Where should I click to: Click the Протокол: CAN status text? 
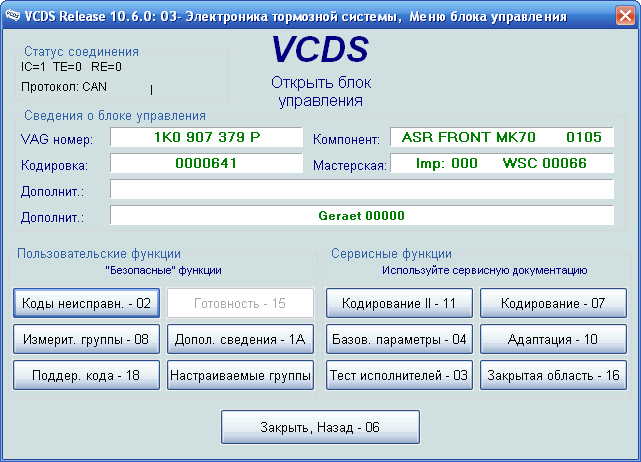point(64,87)
